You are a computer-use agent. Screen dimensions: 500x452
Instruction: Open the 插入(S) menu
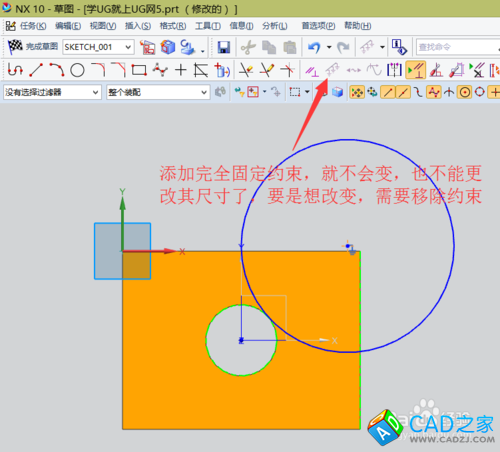(x=138, y=26)
